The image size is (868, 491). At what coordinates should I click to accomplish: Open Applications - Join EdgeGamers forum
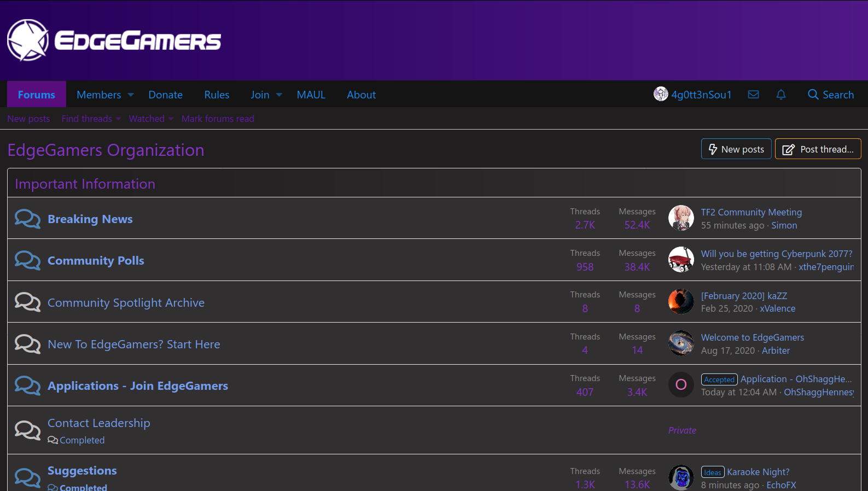coord(138,385)
